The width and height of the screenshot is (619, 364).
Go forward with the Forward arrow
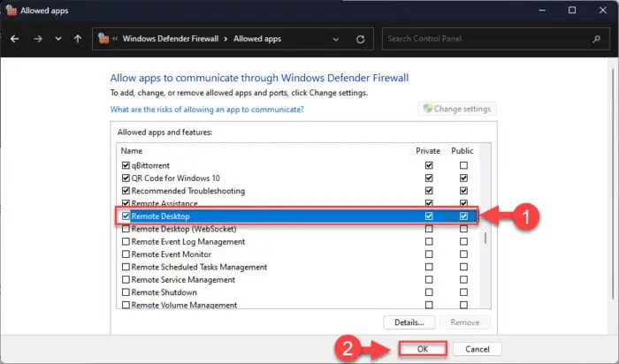coord(37,39)
